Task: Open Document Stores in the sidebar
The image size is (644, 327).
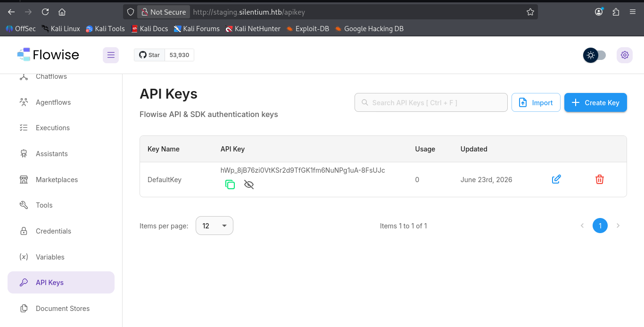Action: [61, 309]
